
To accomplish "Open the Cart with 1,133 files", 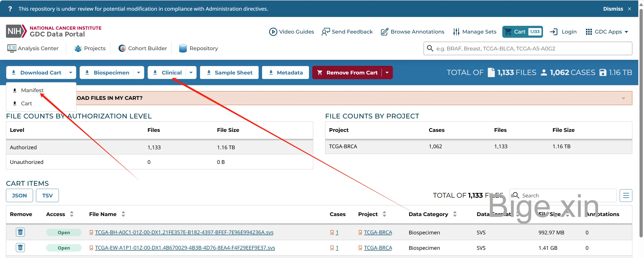I will point(522,32).
